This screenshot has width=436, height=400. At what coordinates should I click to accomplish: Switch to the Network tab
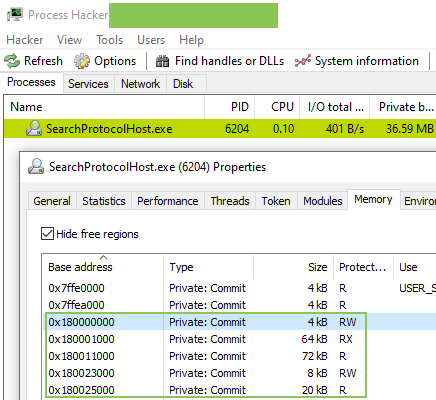pos(140,84)
